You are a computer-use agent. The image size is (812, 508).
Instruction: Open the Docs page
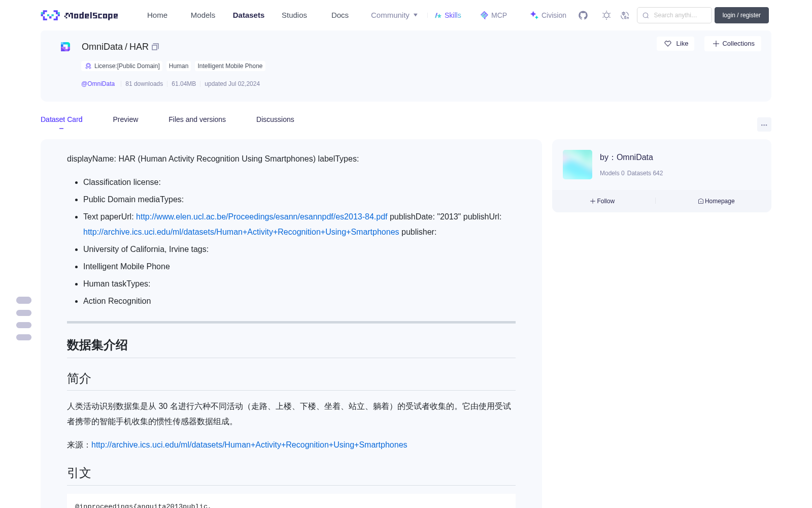click(340, 15)
